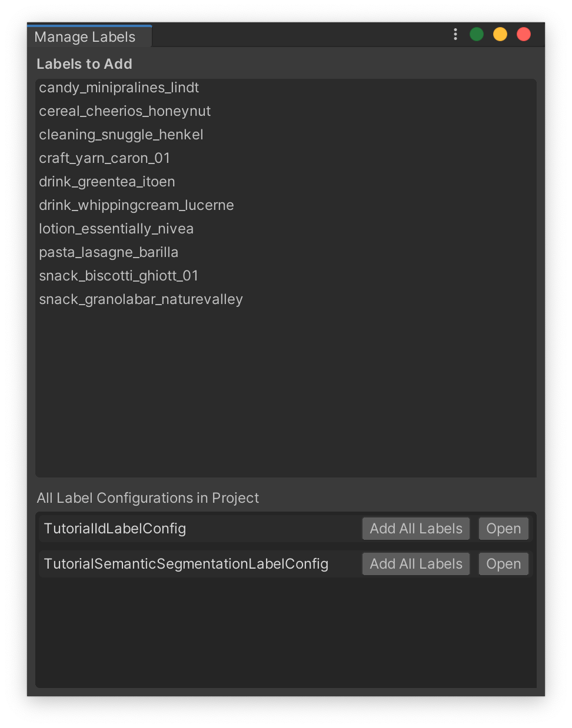
Task: Open the TutorialSemanticSegmentationLabelConfig configuration
Action: click(x=503, y=564)
